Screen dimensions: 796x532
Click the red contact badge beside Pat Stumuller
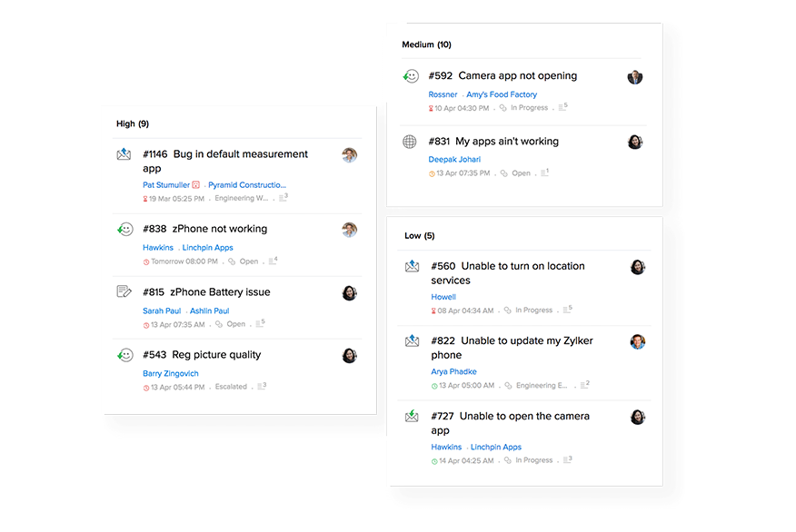click(196, 185)
